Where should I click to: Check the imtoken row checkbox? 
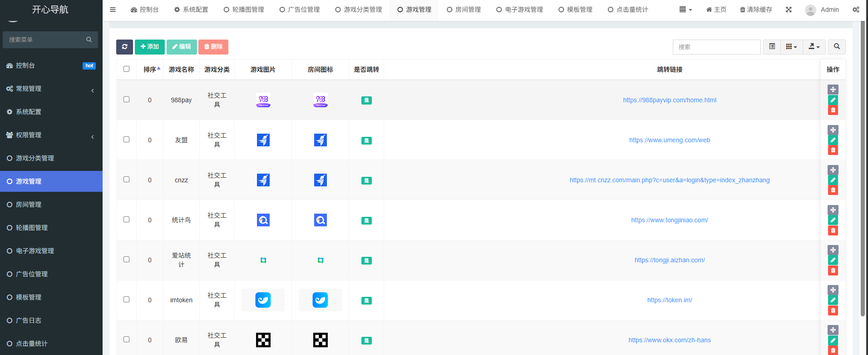coord(126,300)
